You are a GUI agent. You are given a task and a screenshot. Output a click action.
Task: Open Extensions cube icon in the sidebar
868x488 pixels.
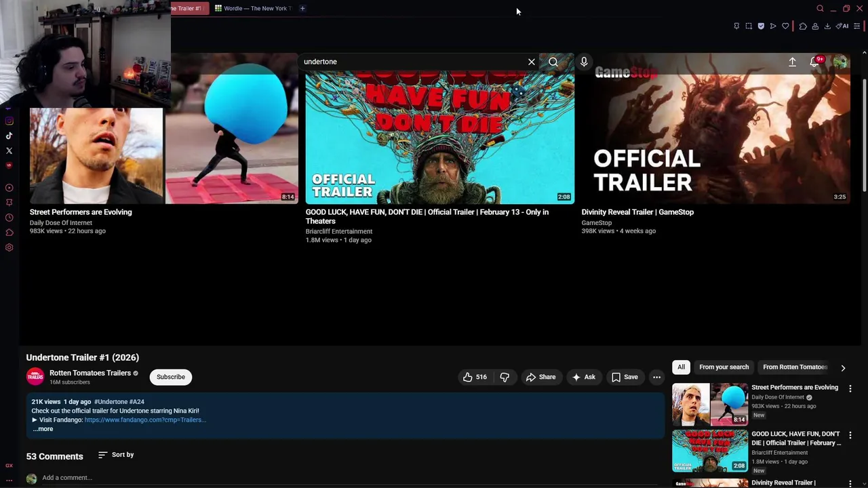point(9,232)
